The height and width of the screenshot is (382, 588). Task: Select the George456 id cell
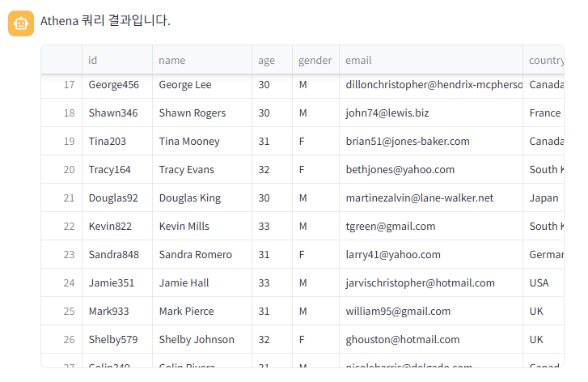[x=117, y=85]
